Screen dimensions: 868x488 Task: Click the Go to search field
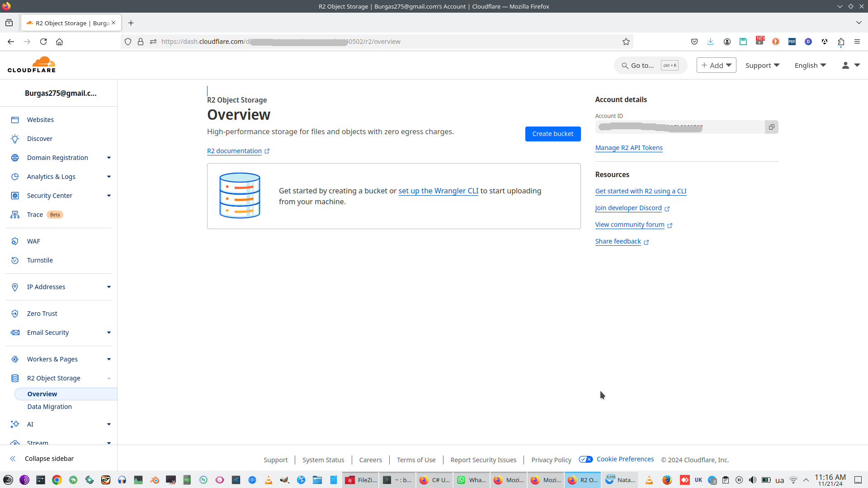pyautogui.click(x=642, y=66)
